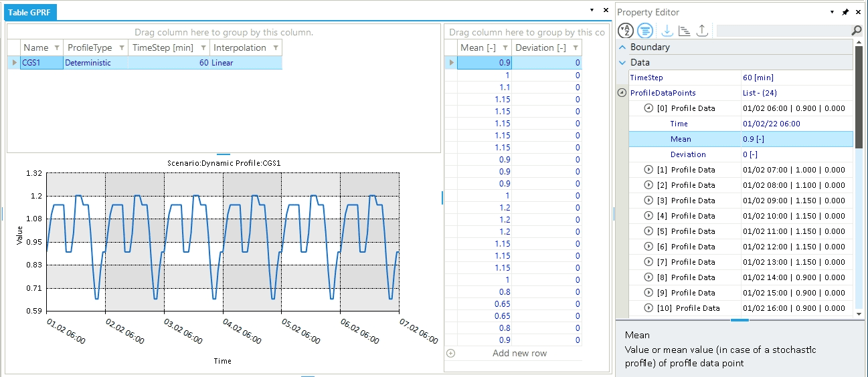Switch Property Editor to categorized view

coord(645,30)
